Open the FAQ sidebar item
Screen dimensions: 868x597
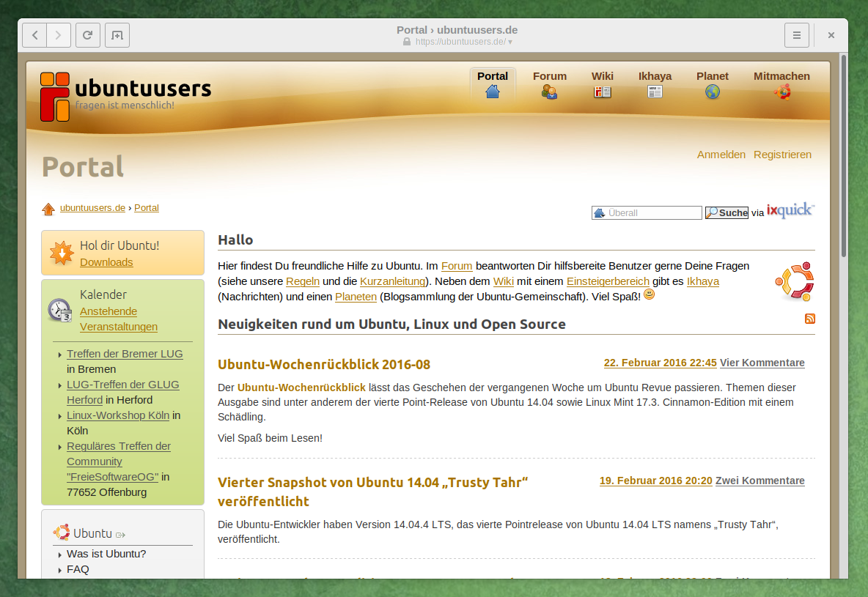78,569
